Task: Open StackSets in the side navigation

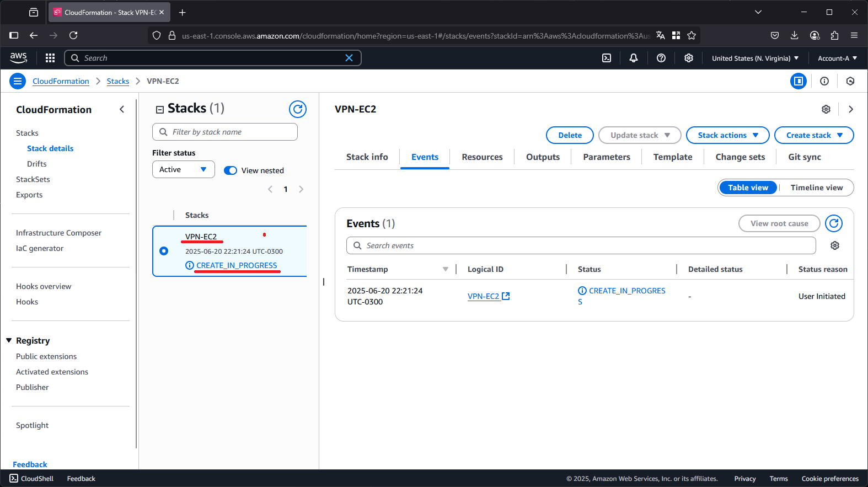Action: coord(33,179)
